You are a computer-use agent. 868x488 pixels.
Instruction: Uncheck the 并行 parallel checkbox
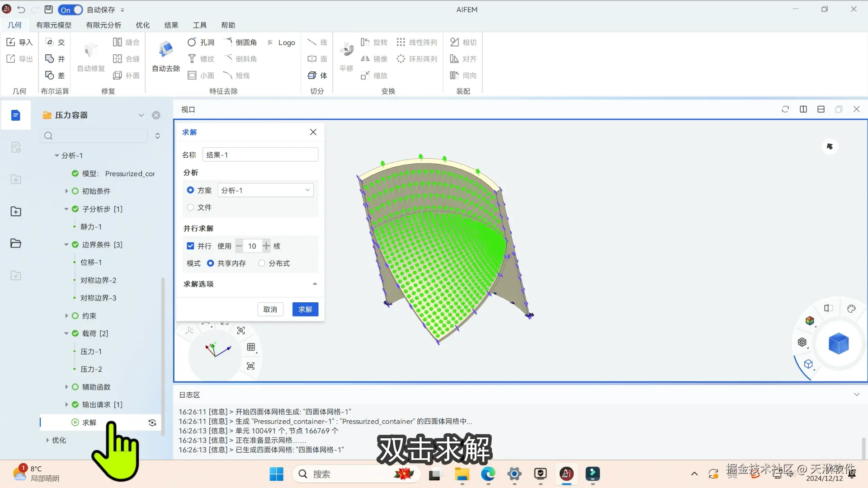pyautogui.click(x=190, y=246)
